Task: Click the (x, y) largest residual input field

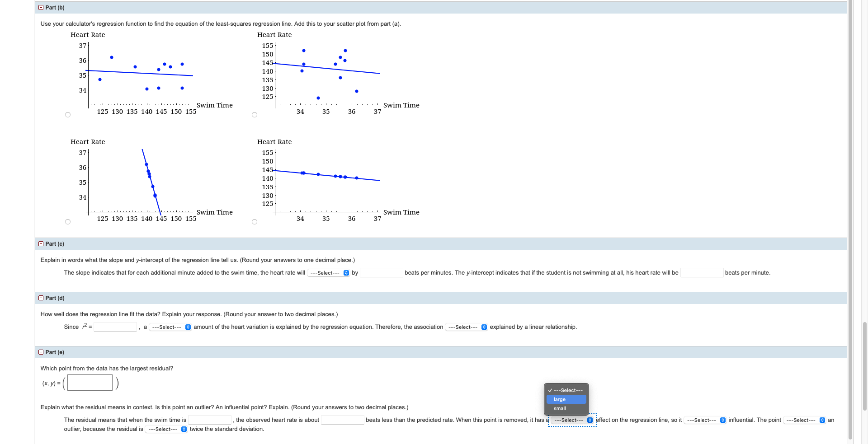Action: [89, 383]
